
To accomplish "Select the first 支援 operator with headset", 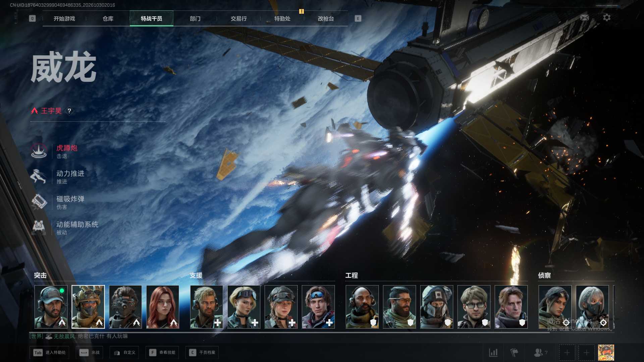I will 207,307.
